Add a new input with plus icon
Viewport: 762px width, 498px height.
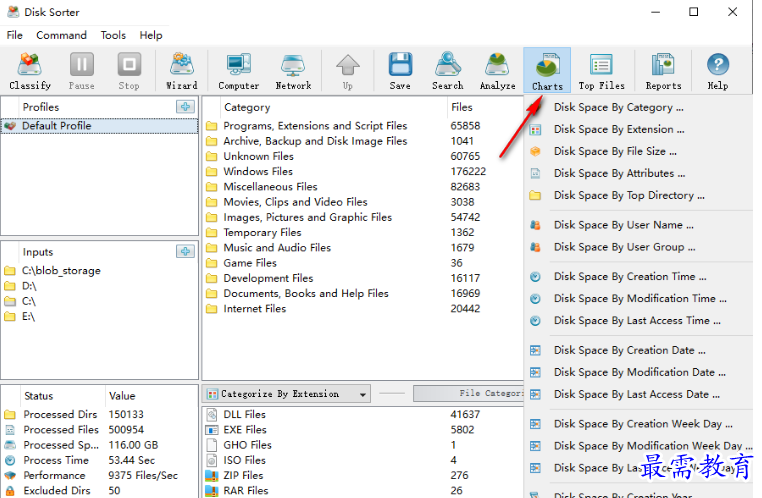tap(185, 252)
